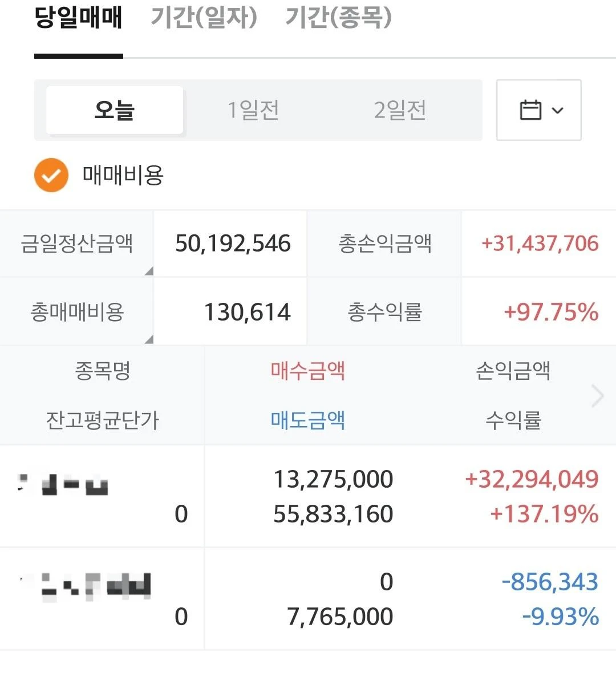
Task: Expand the 금일정산금액 cell corner triangle
Action: [x=149, y=271]
